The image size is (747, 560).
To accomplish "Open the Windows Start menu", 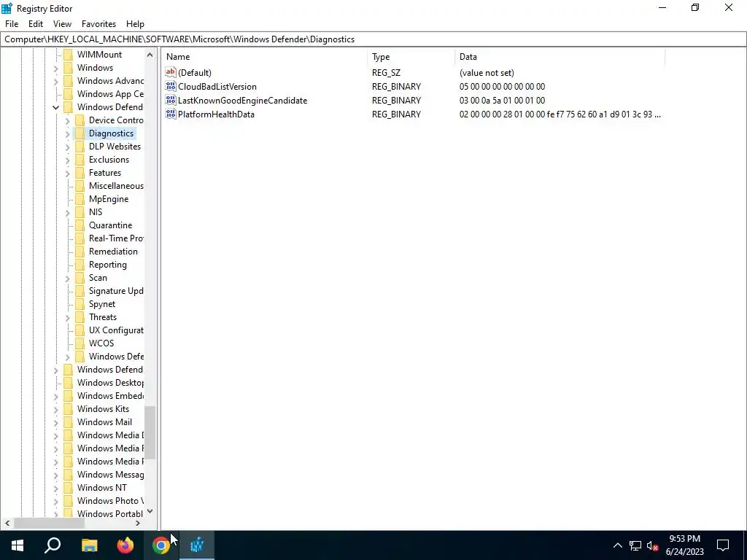I will [x=18, y=545].
